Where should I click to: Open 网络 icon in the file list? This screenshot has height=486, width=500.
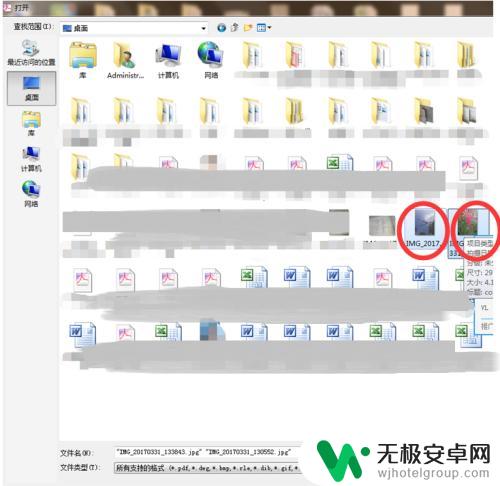click(211, 60)
